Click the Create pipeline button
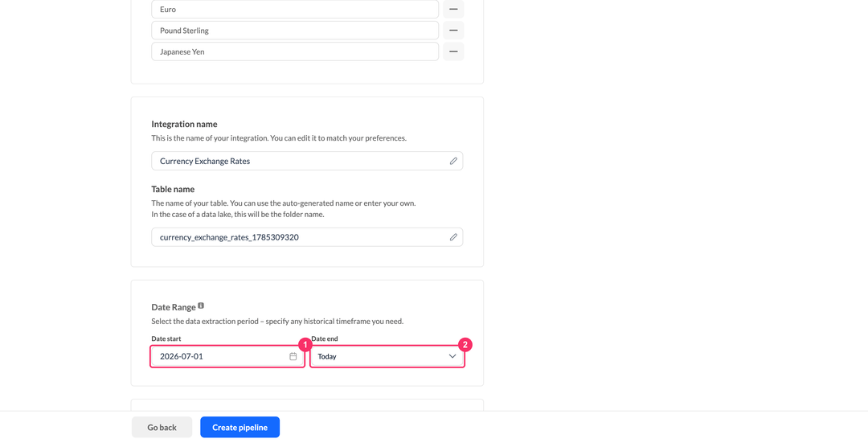 240,427
